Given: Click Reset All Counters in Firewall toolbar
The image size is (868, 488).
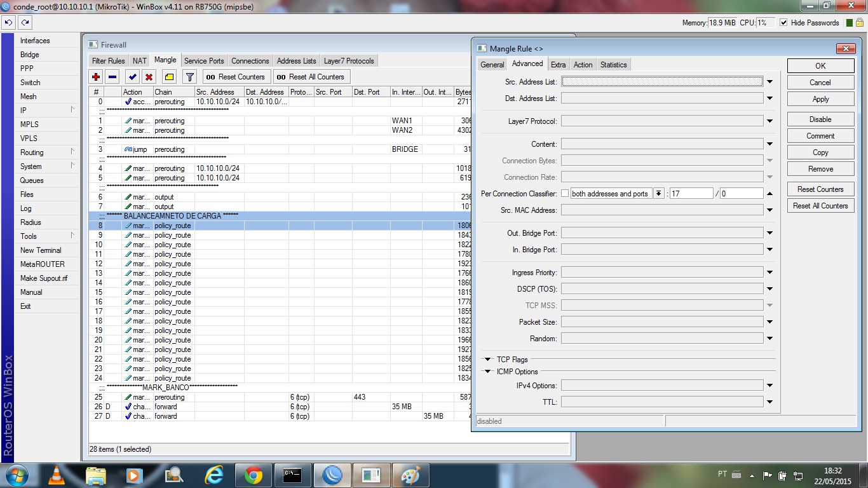Looking at the screenshot, I should 311,77.
